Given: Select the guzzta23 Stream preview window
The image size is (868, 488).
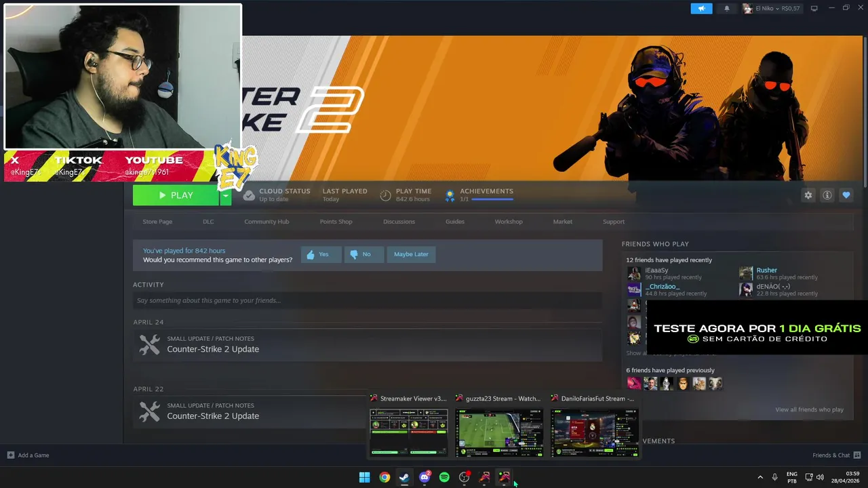Looking at the screenshot, I should pos(498,426).
